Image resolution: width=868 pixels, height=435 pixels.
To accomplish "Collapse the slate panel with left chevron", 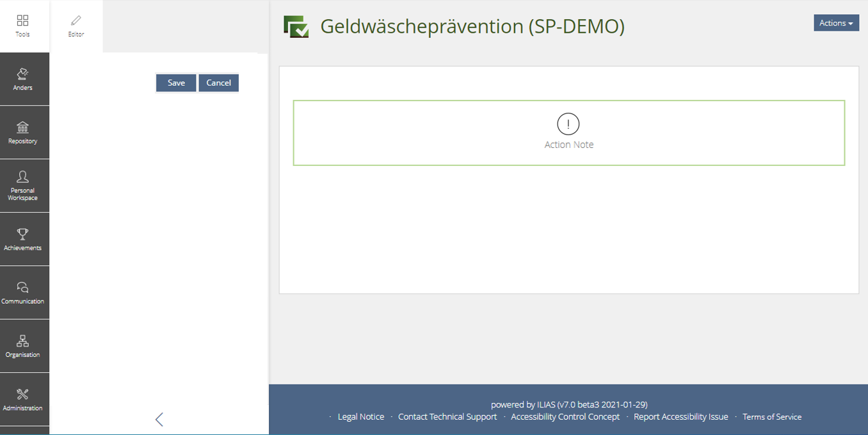I will click(x=159, y=419).
